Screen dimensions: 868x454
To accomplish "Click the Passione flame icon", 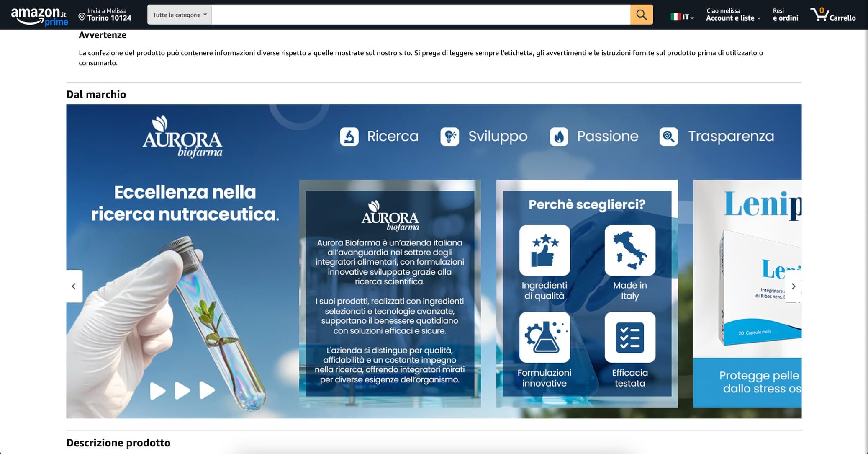I will (x=559, y=137).
